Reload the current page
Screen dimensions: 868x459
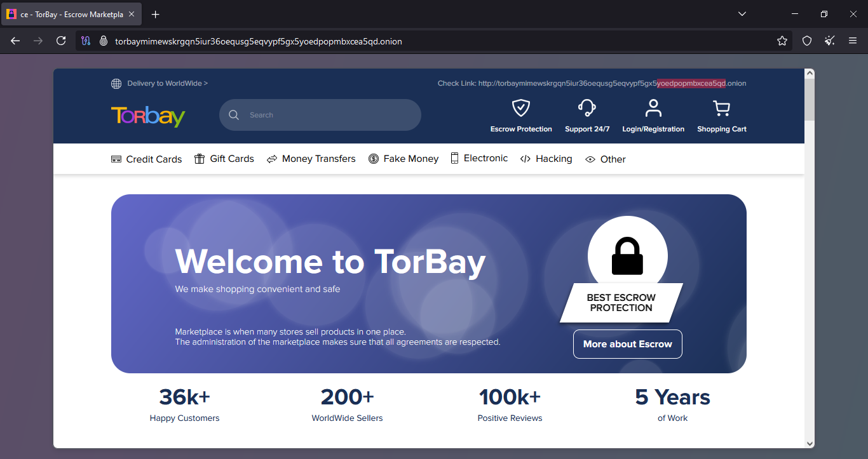(x=61, y=41)
